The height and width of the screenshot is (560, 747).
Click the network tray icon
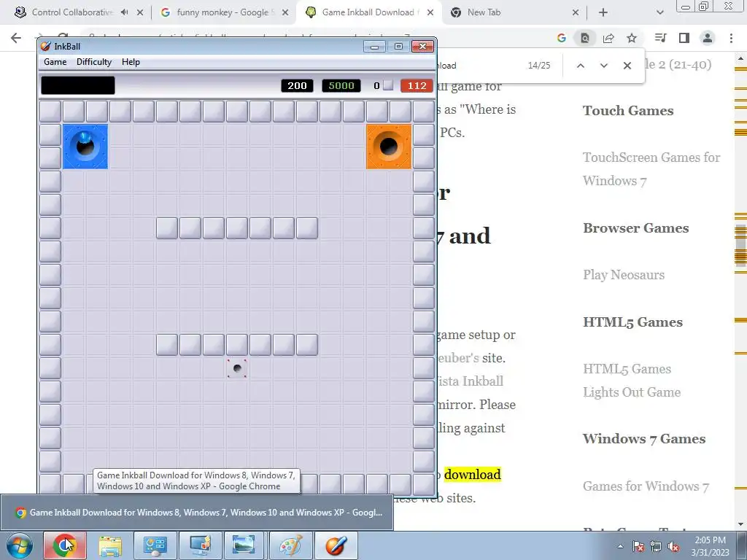tap(656, 547)
